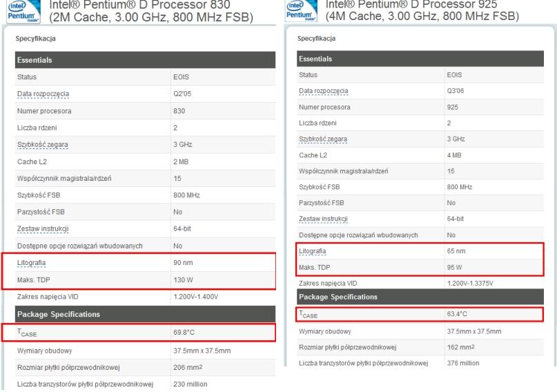Select the '2 MB' Cache L2 value
Image resolution: width=557 pixels, height=392 pixels.
(181, 162)
